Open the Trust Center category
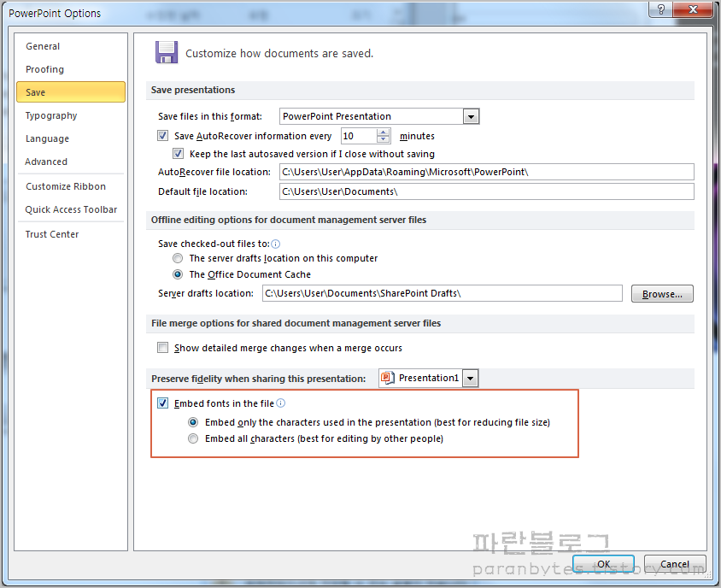The height and width of the screenshot is (588, 721). pyautogui.click(x=71, y=234)
